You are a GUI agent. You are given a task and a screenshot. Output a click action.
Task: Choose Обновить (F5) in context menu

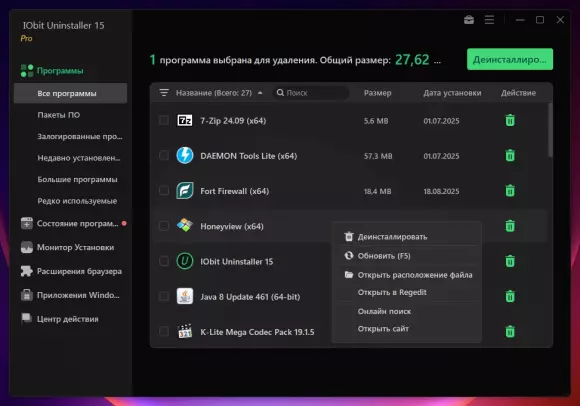407,256
